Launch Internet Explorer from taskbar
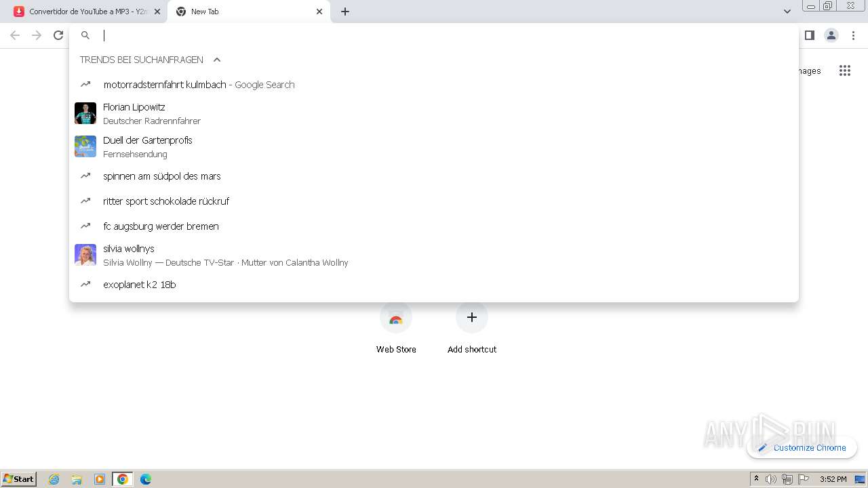Image resolution: width=868 pixels, height=488 pixels. pos(54,479)
